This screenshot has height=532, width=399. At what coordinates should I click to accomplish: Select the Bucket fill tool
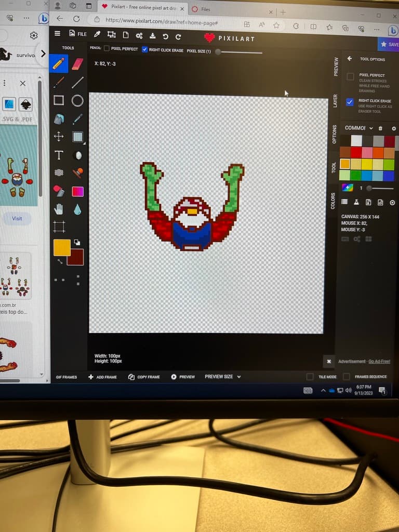click(x=59, y=119)
